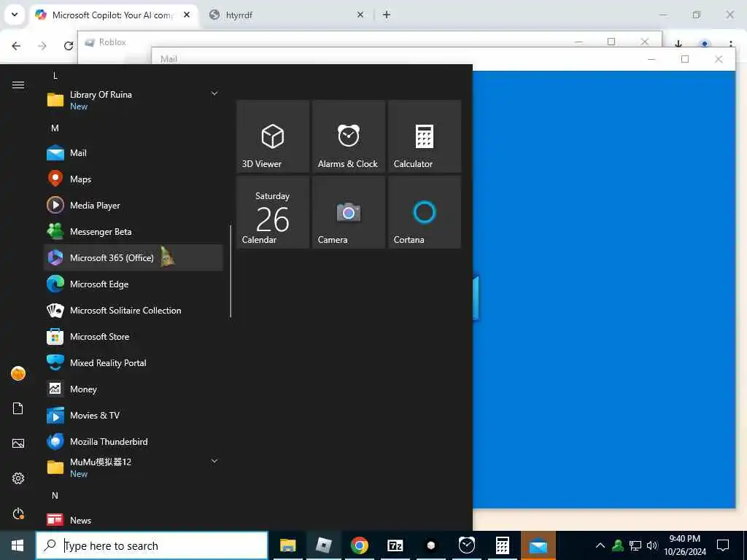747x560 pixels.
Task: Open a new browser tab
Action: pos(387,15)
